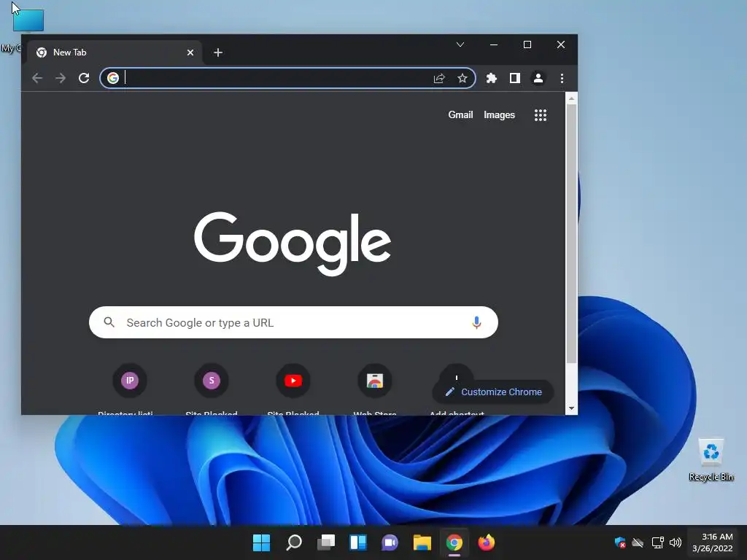Image resolution: width=747 pixels, height=560 pixels.
Task: Open the YouTube shortcut tile
Action: pos(293,381)
